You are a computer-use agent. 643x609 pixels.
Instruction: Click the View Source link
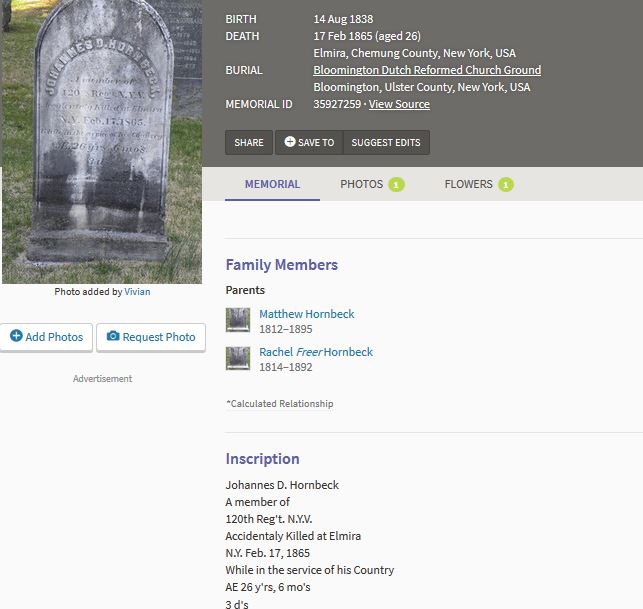[399, 104]
